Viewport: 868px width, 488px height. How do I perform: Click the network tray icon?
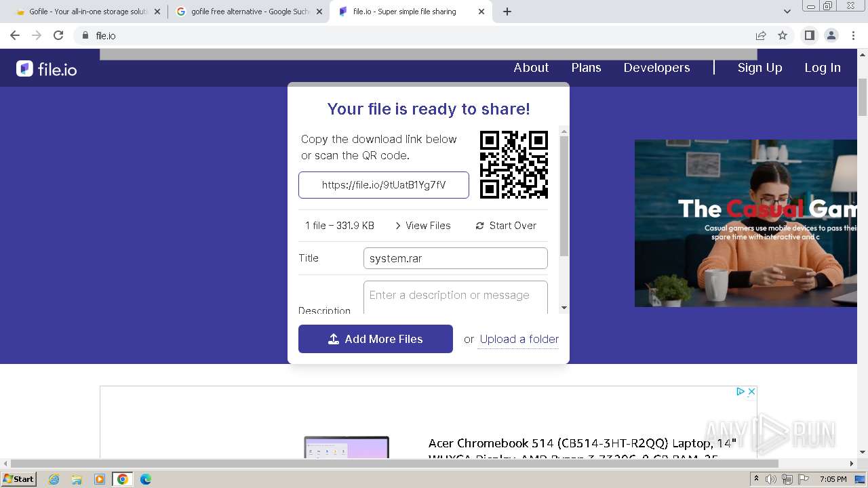[787, 479]
